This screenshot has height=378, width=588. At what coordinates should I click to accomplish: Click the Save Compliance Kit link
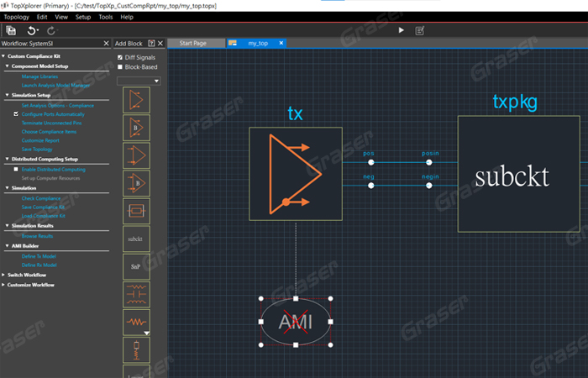pos(43,207)
